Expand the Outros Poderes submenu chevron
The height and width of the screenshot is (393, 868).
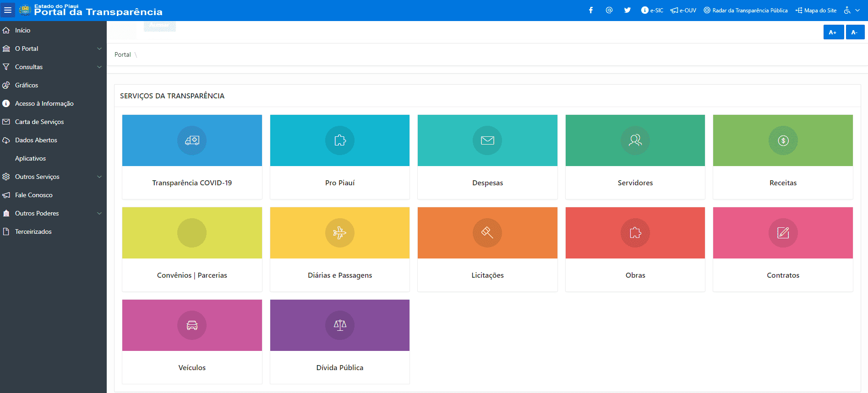coord(99,213)
